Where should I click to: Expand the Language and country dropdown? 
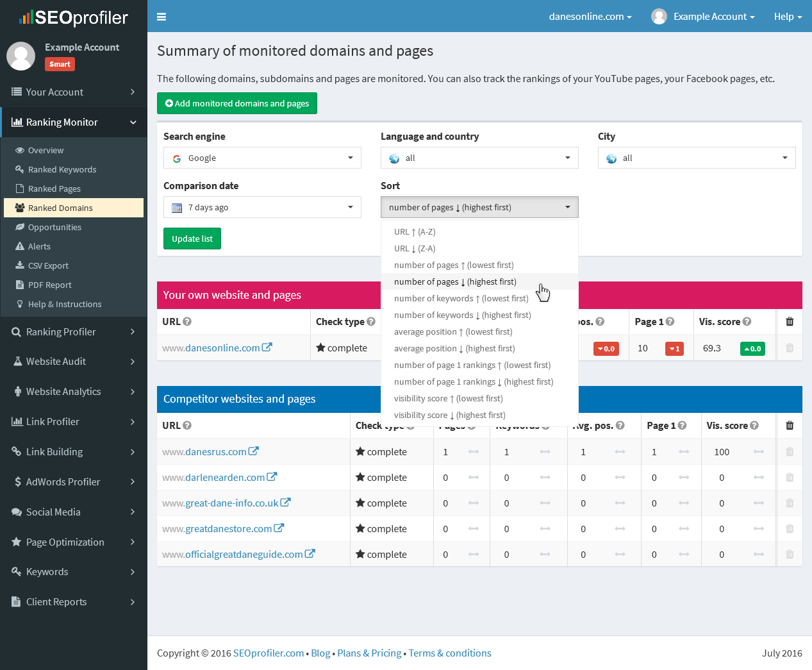coord(479,158)
